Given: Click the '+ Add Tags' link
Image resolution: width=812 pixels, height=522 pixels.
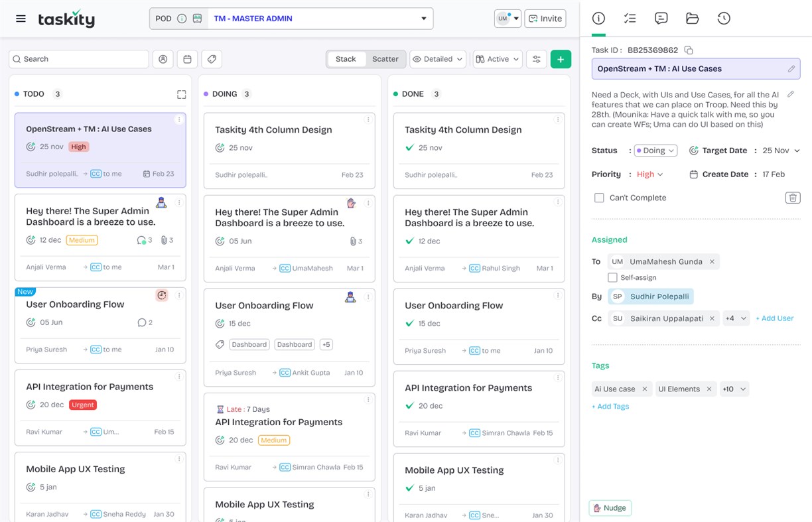Looking at the screenshot, I should pyautogui.click(x=610, y=407).
